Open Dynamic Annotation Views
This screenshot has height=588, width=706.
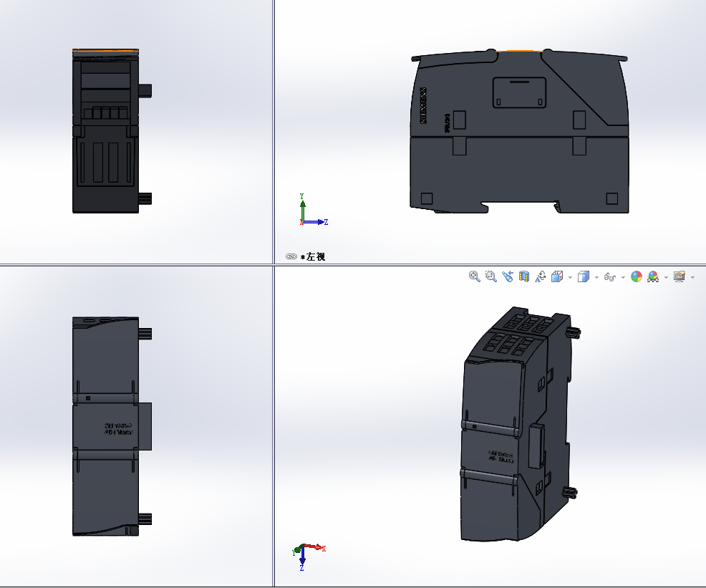tap(541, 276)
